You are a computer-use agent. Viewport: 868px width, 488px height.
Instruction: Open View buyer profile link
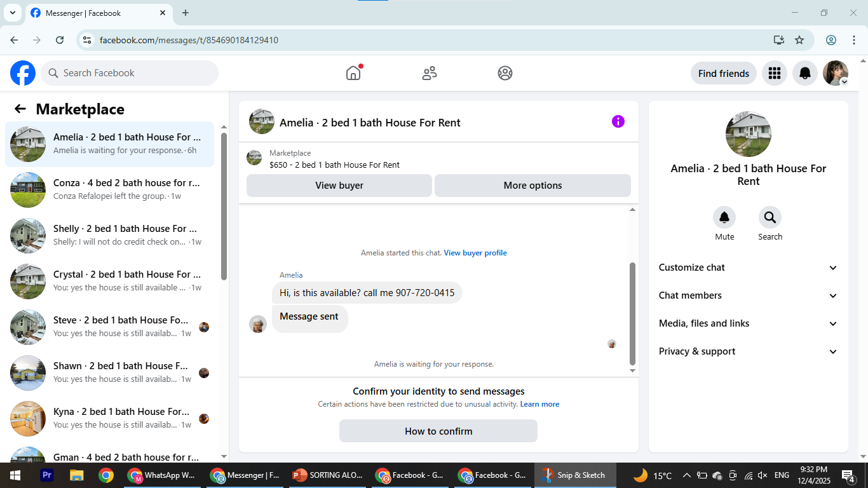point(475,253)
